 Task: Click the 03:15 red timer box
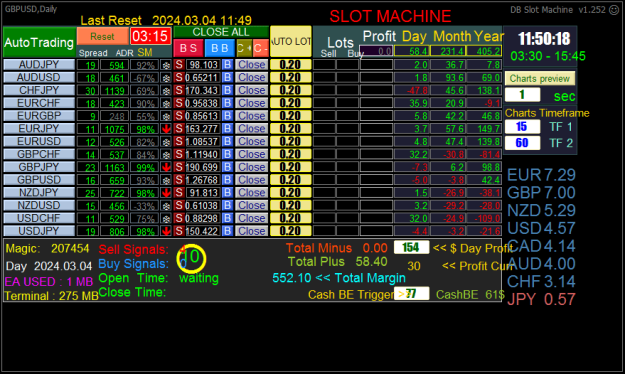tap(150, 36)
